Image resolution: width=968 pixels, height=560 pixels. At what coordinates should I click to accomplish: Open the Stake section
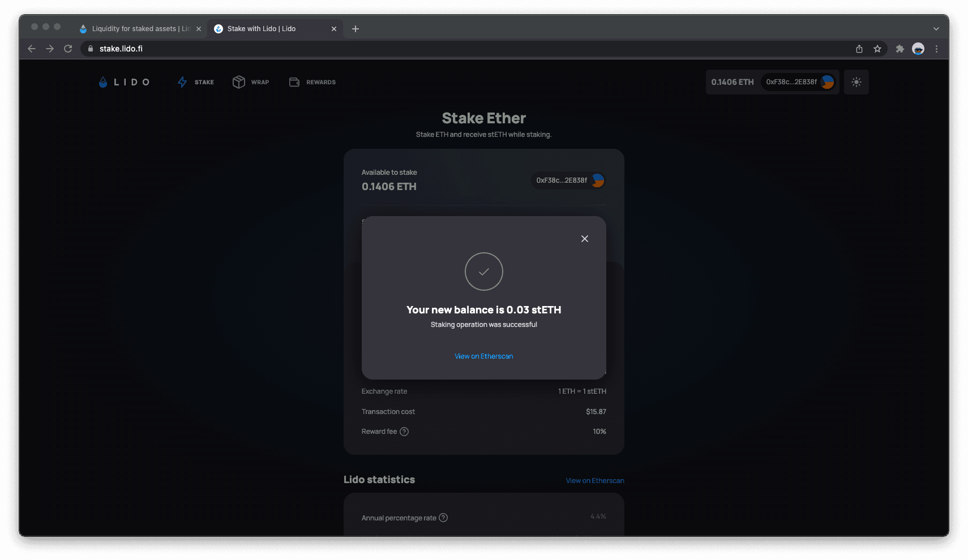(196, 82)
